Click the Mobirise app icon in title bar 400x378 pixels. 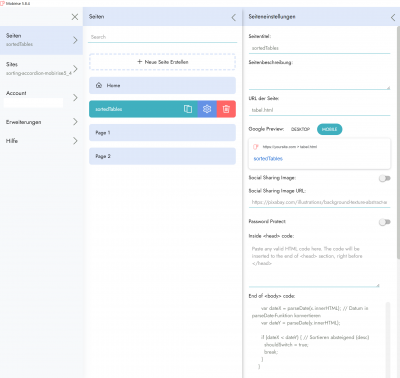[3, 3]
